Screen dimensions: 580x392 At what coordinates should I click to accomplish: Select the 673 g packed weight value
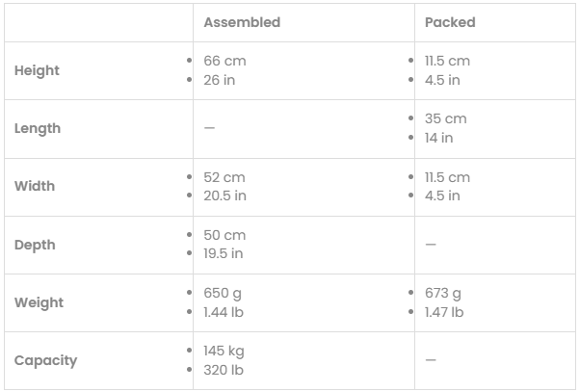coord(443,293)
